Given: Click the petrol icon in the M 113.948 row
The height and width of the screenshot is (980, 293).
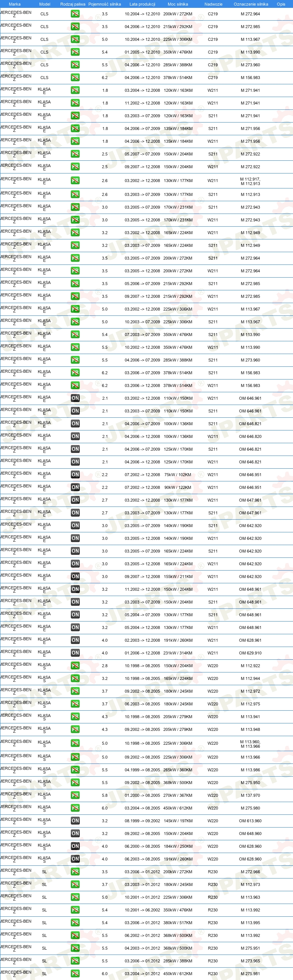Looking at the screenshot, I should (x=75, y=730).
